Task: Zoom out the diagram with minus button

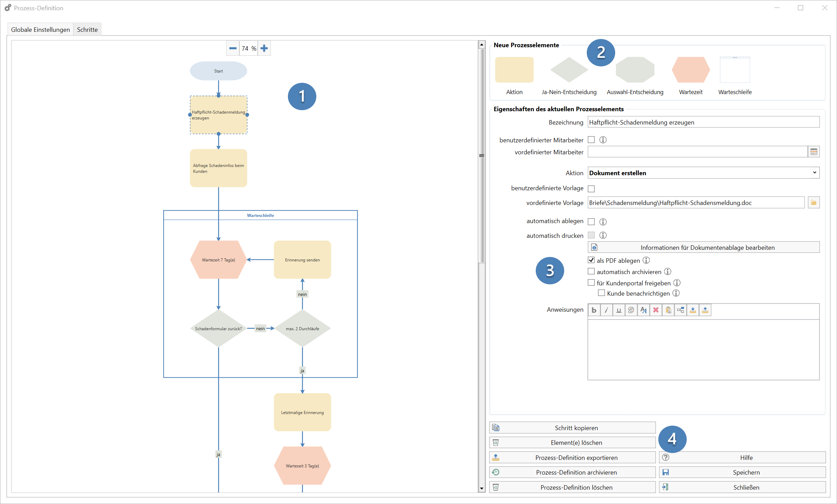Action: click(x=233, y=48)
